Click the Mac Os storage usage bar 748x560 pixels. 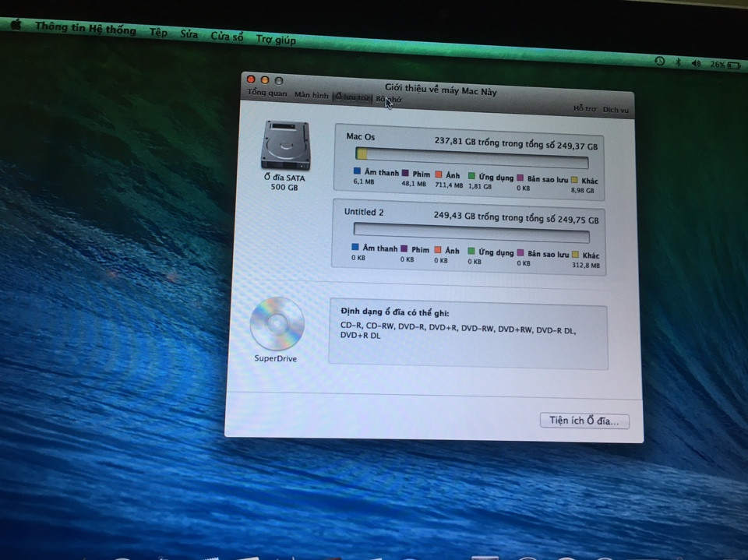(x=472, y=158)
